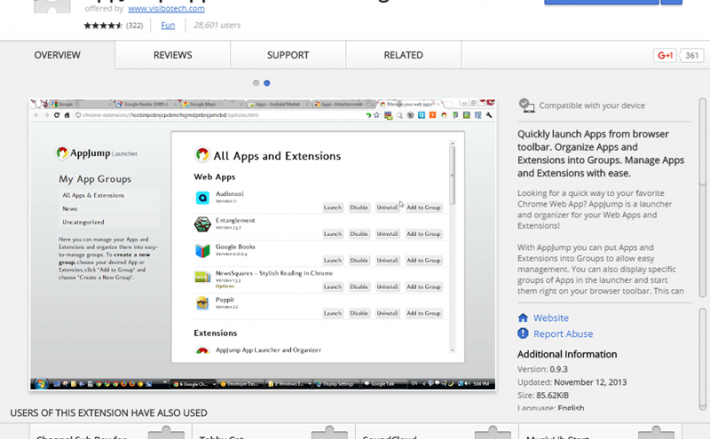710x439 pixels.
Task: Click the 361 plus-one count bubble
Action: point(691,55)
